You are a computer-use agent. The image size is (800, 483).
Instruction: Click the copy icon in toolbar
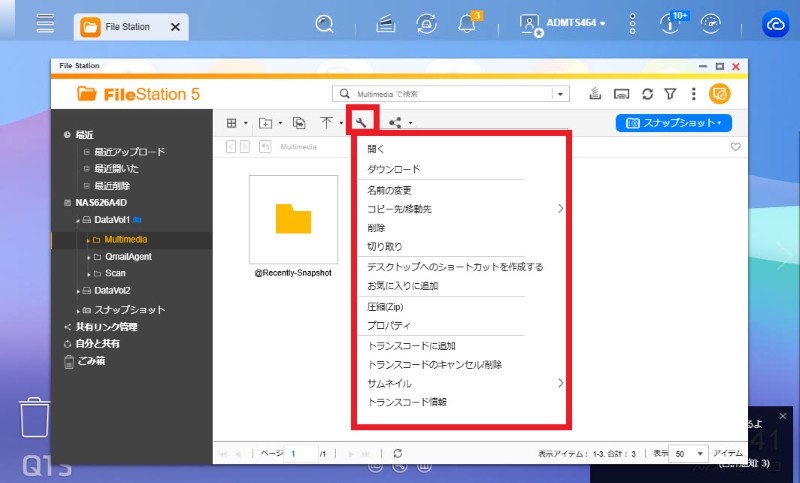(298, 123)
